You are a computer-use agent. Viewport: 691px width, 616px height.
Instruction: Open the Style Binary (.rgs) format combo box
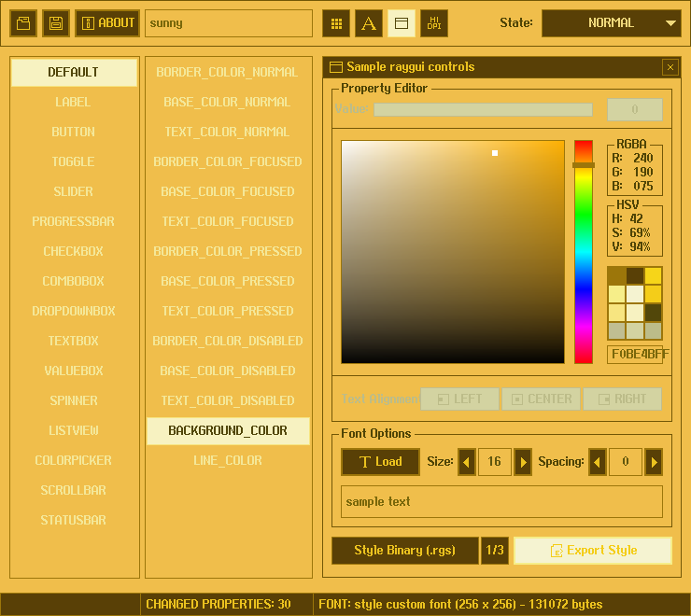pyautogui.click(x=405, y=551)
